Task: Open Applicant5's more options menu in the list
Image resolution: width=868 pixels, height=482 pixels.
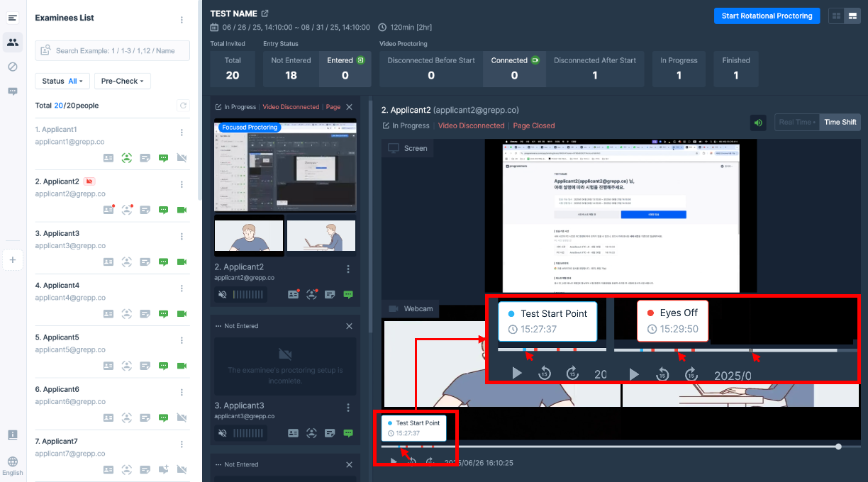Action: tap(182, 340)
